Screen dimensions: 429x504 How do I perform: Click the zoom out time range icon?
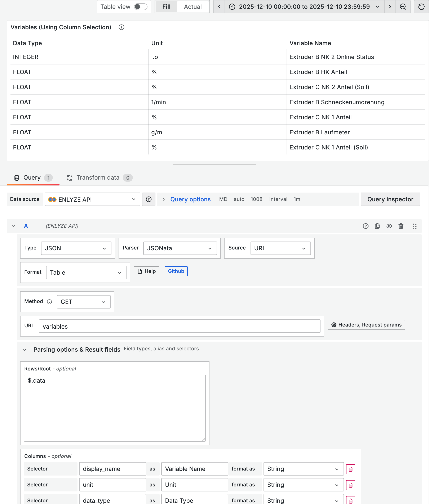[x=403, y=6]
